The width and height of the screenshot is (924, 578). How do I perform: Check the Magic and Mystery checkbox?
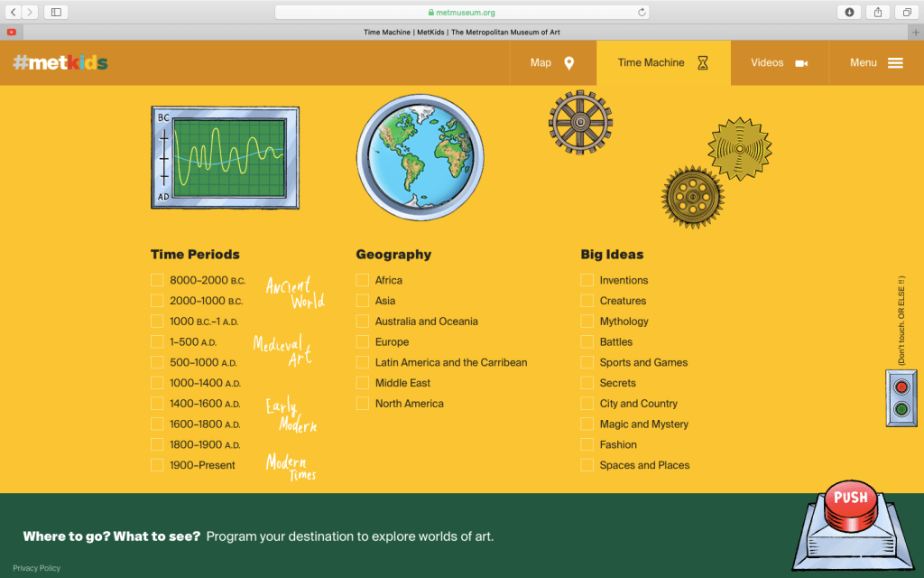pos(587,424)
